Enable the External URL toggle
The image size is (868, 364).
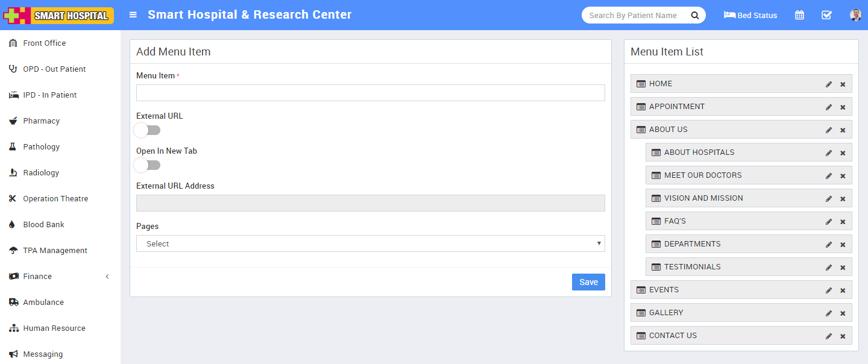(148, 130)
